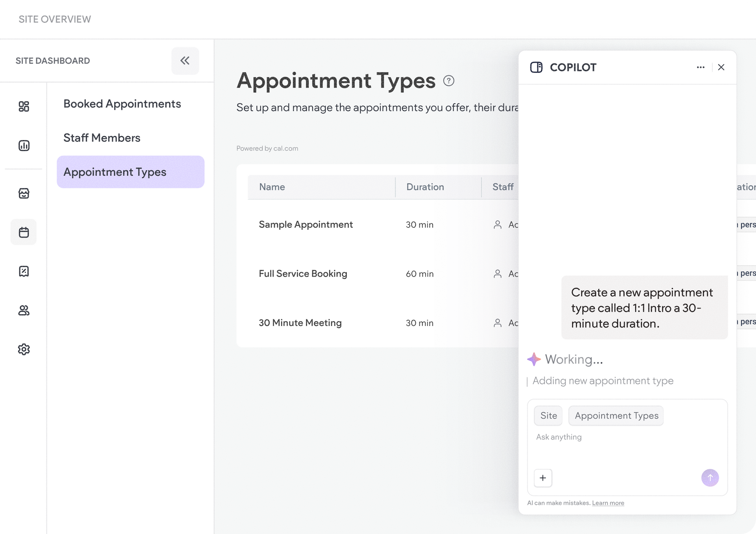Click the Adding new appointment type status

(603, 381)
